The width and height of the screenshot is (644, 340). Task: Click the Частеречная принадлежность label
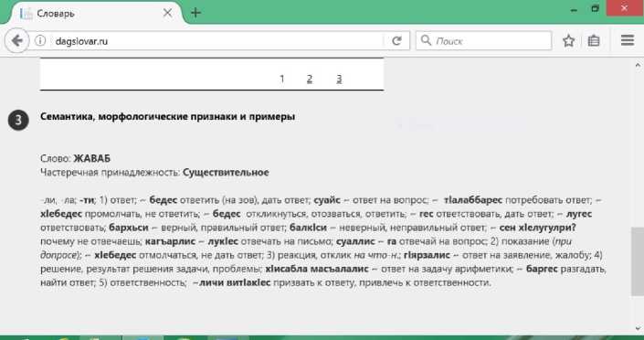(x=111, y=172)
